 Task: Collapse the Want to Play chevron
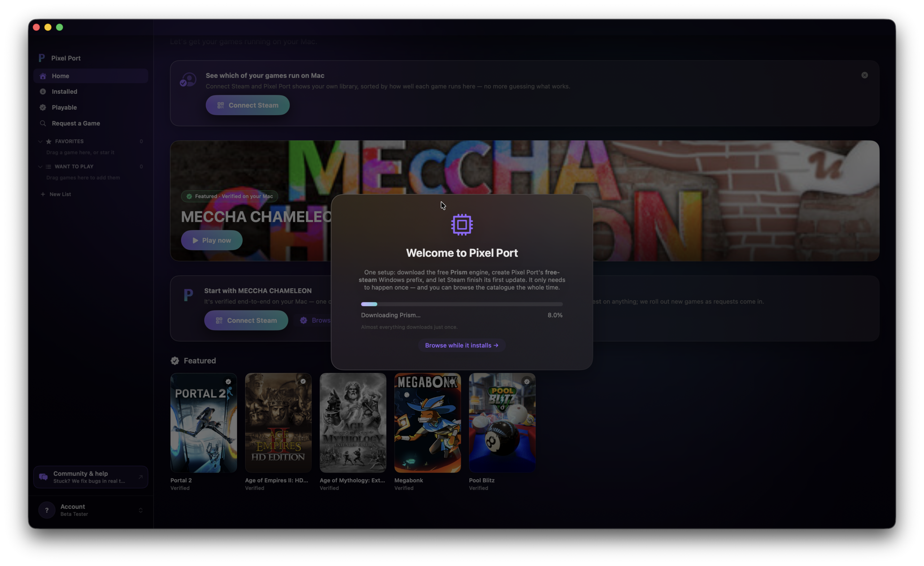click(x=40, y=166)
